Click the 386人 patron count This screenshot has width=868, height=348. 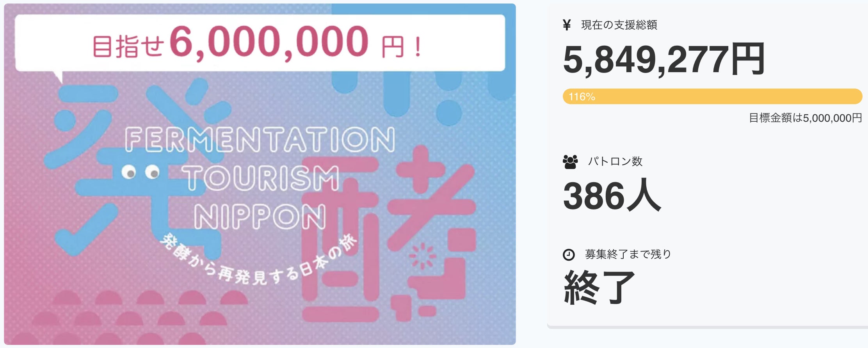click(612, 195)
